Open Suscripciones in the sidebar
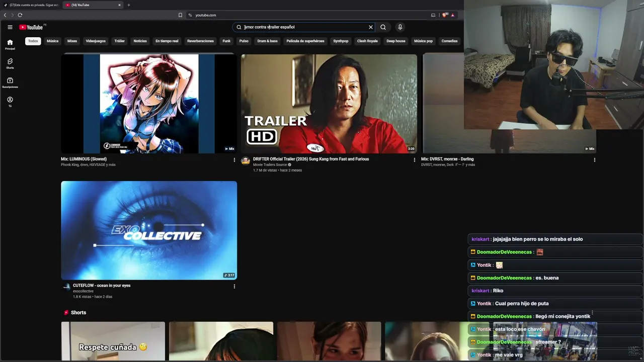This screenshot has height=362, width=644. pyautogui.click(x=10, y=83)
